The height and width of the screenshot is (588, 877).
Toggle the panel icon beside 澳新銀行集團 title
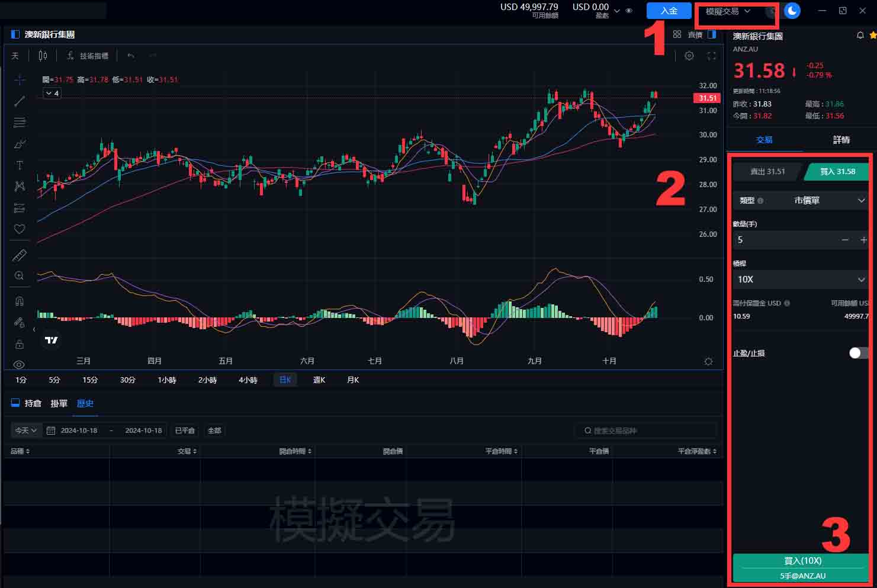[15, 34]
